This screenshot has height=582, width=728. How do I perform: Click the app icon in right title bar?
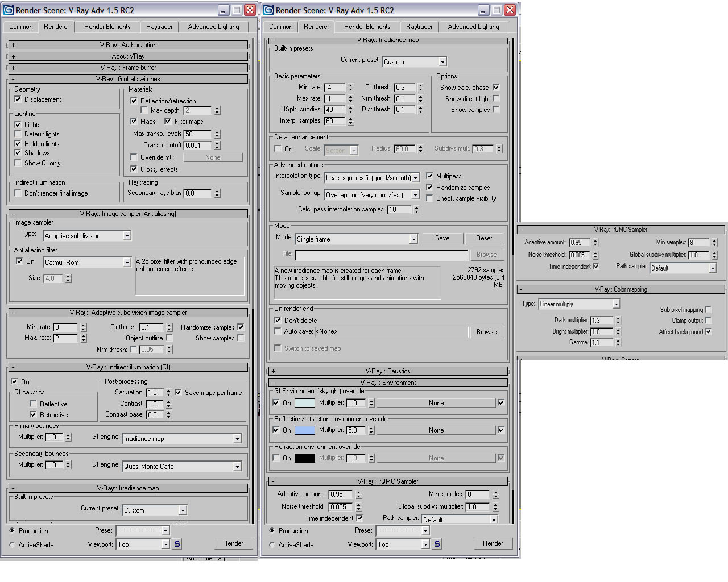(x=268, y=10)
